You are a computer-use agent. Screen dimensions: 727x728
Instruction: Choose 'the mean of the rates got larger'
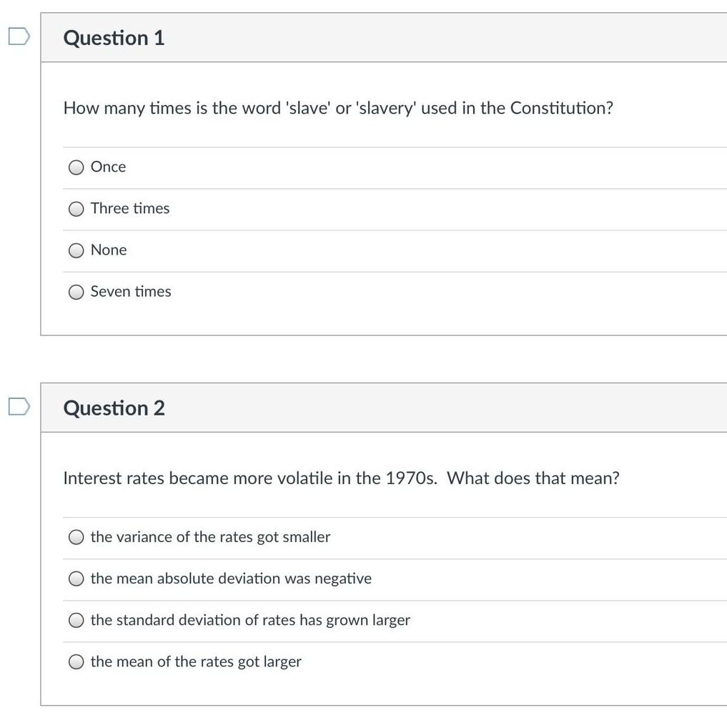click(x=76, y=661)
